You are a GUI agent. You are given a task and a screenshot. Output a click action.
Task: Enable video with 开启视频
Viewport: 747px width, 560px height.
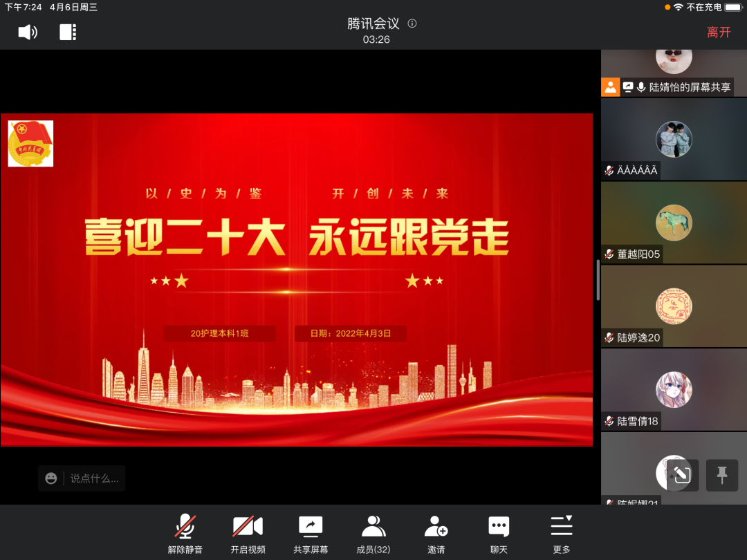(248, 532)
